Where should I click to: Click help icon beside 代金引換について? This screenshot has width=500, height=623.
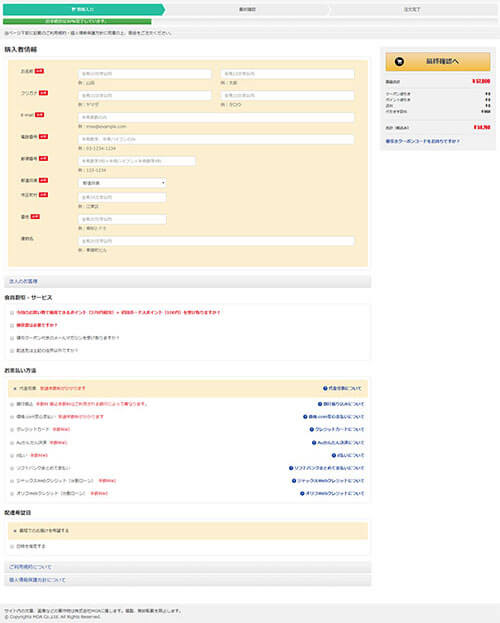tap(325, 388)
